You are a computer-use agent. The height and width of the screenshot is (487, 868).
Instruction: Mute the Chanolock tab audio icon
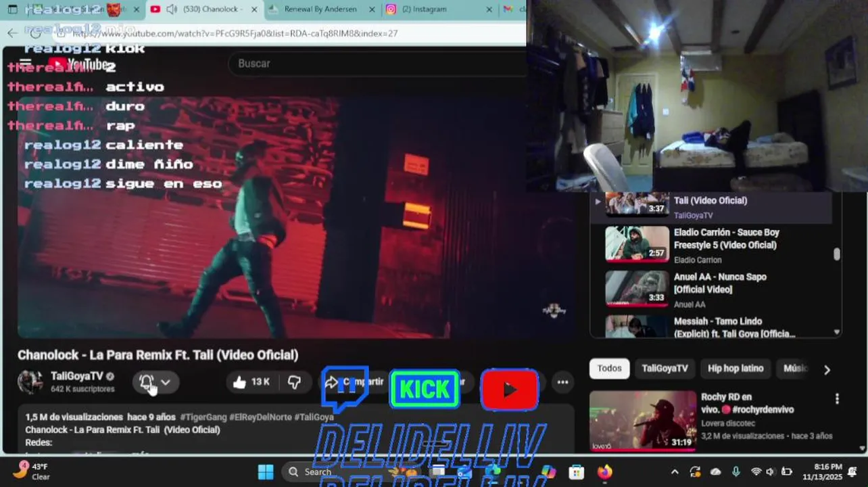point(172,9)
